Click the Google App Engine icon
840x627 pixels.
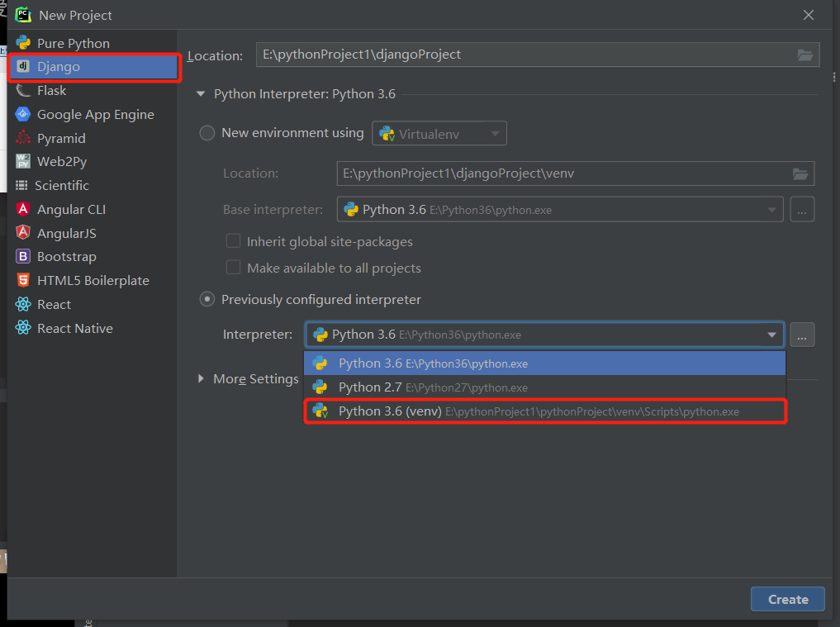point(23,114)
